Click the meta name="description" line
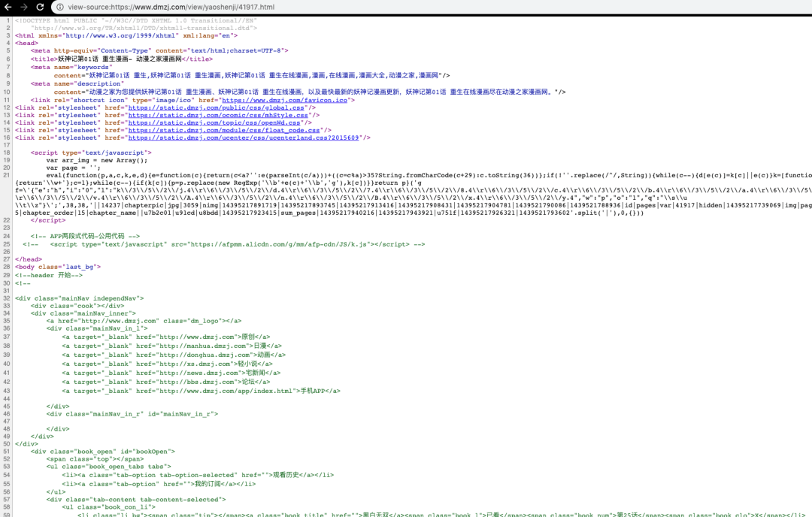Viewport: 812px width, 517px height. click(77, 84)
